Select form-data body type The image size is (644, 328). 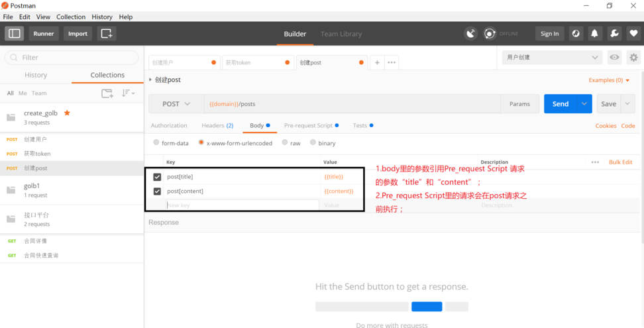156,142
